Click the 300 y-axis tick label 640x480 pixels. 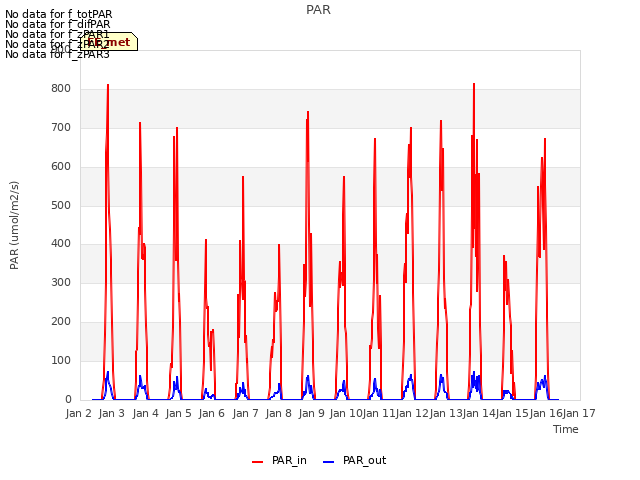click(x=61, y=282)
